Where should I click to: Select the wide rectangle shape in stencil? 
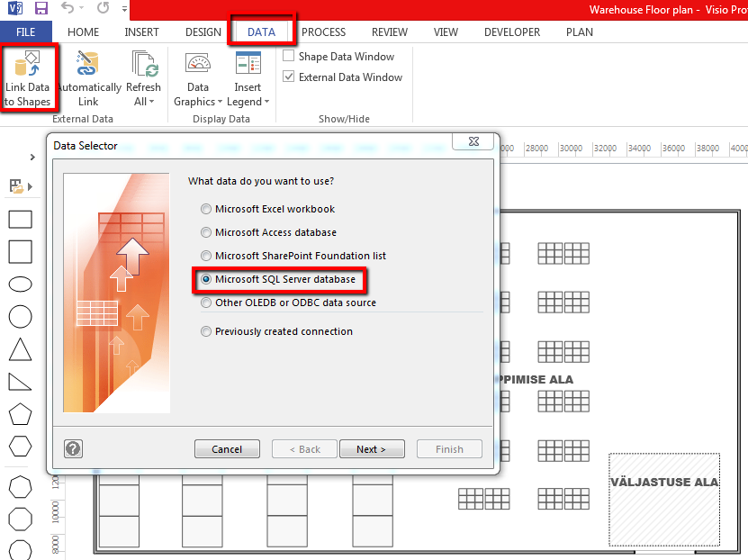(21, 220)
